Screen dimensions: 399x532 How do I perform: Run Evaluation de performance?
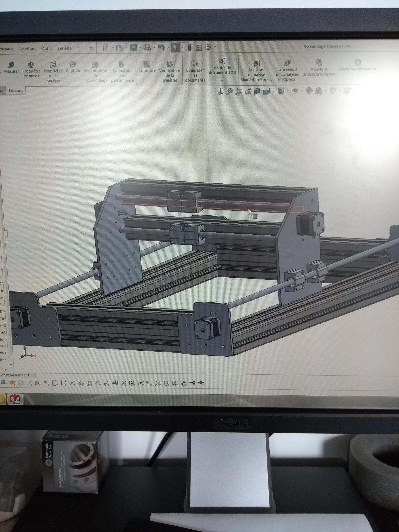tap(122, 72)
